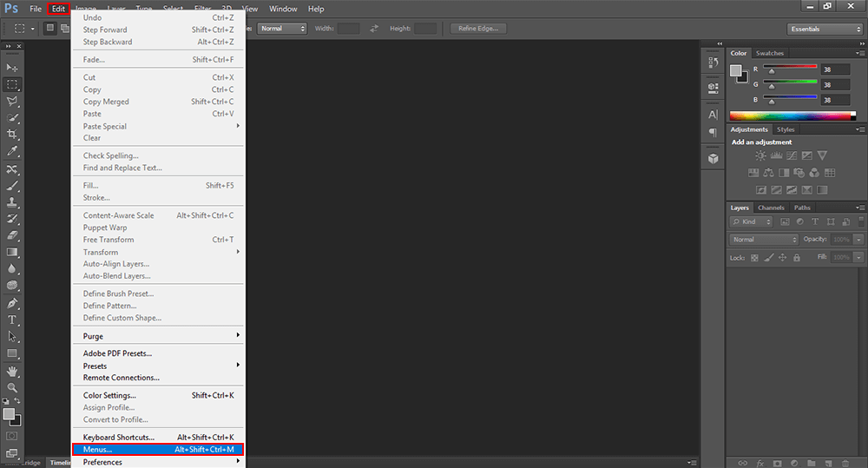Pick a color from the spectrum ramp
868x468 pixels.
(x=792, y=115)
